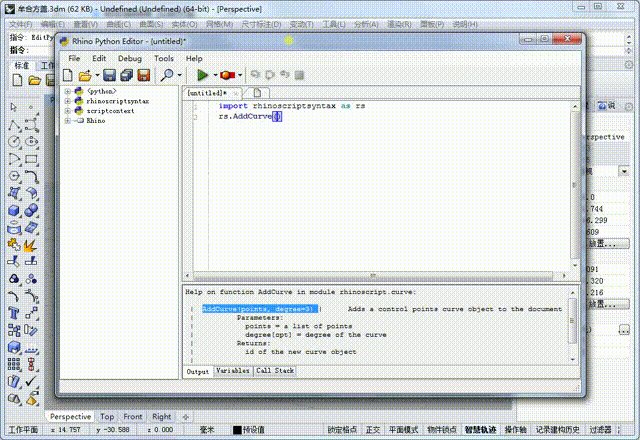Open File menu in Python Editor
This screenshot has width=640, height=440.
[x=74, y=58]
